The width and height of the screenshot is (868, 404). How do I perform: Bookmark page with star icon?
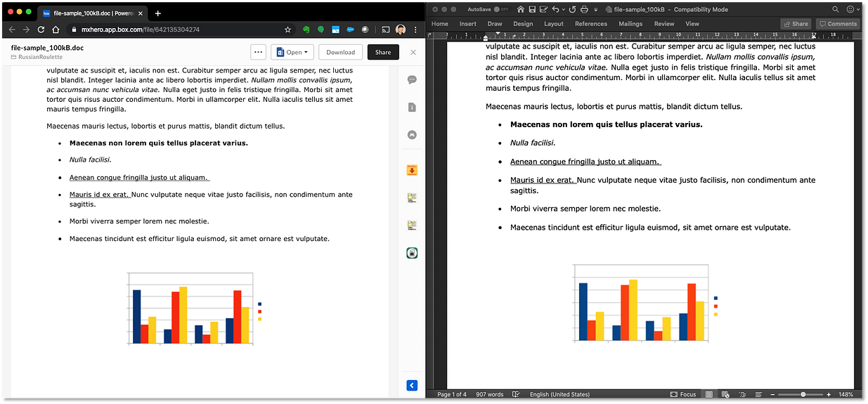point(287,30)
